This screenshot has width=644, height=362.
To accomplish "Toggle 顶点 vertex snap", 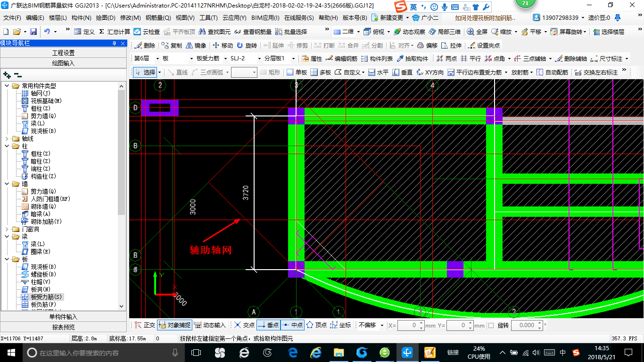I will pyautogui.click(x=317, y=325).
